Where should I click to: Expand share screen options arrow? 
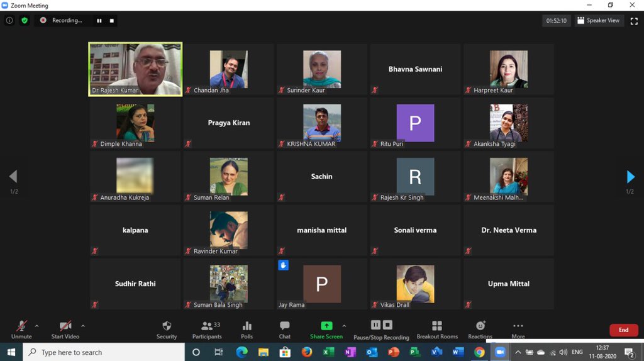344,326
